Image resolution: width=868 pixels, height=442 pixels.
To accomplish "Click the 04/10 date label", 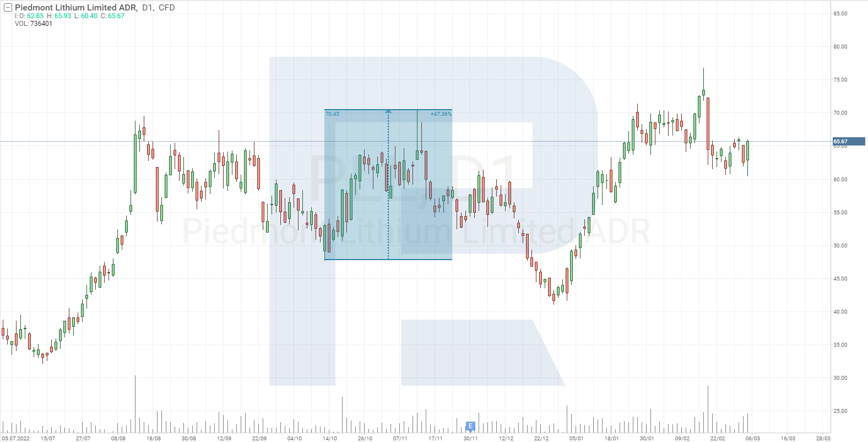I will [295, 439].
